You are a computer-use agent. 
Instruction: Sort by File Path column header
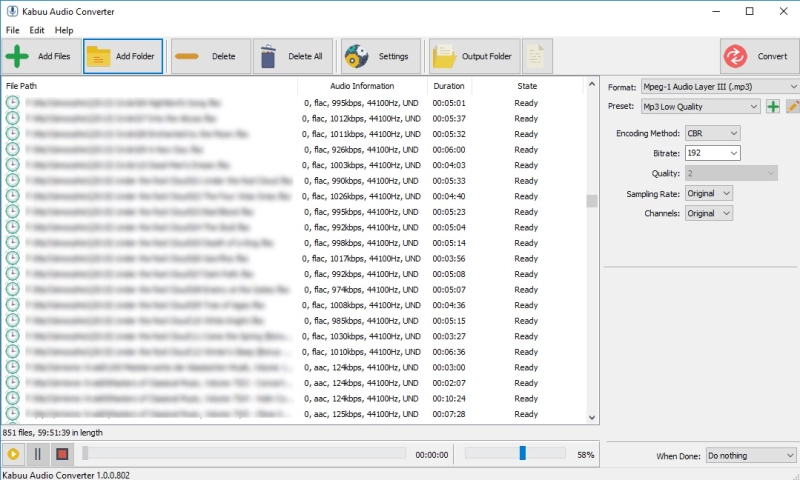pyautogui.click(x=149, y=86)
